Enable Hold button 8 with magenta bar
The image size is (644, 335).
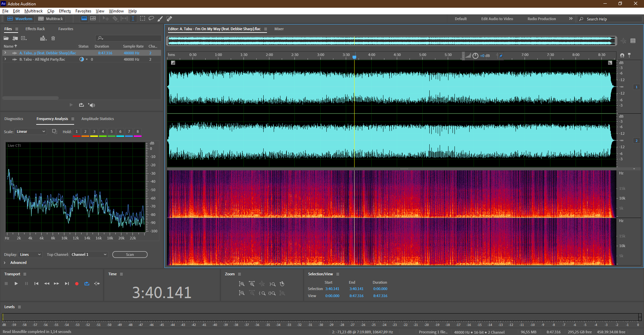[138, 132]
